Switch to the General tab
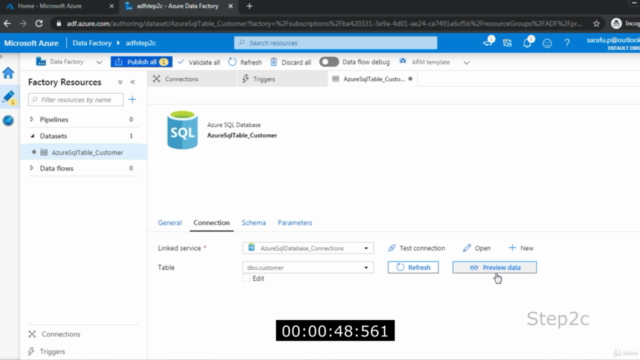Viewport: 640px width, 360px height. [170, 222]
